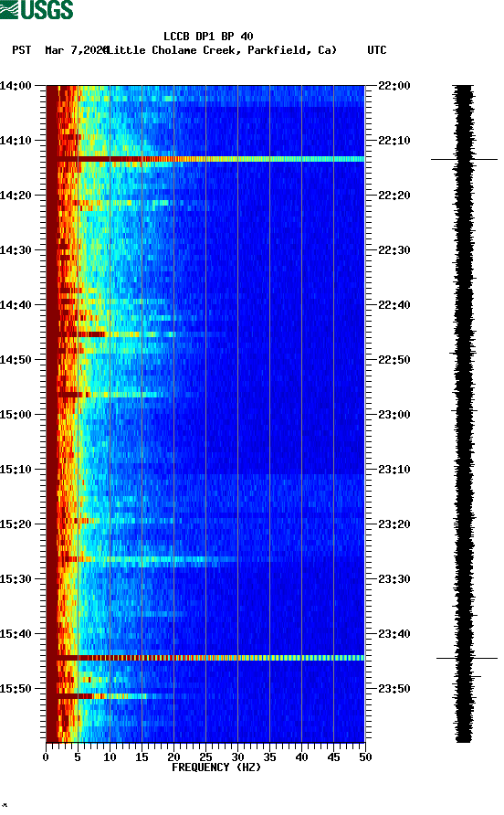Viewport: 504px width, 815px height.
Task: Click the '14:00' PST time label
Action: tap(16, 85)
